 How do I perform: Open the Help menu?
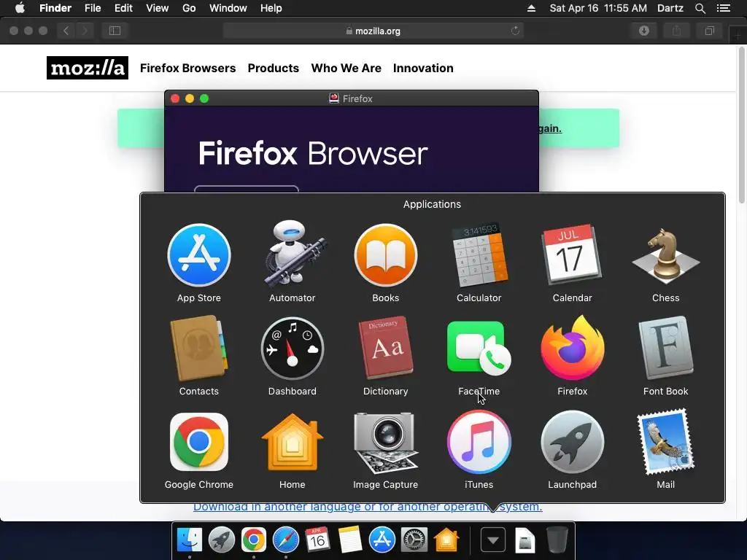click(271, 8)
